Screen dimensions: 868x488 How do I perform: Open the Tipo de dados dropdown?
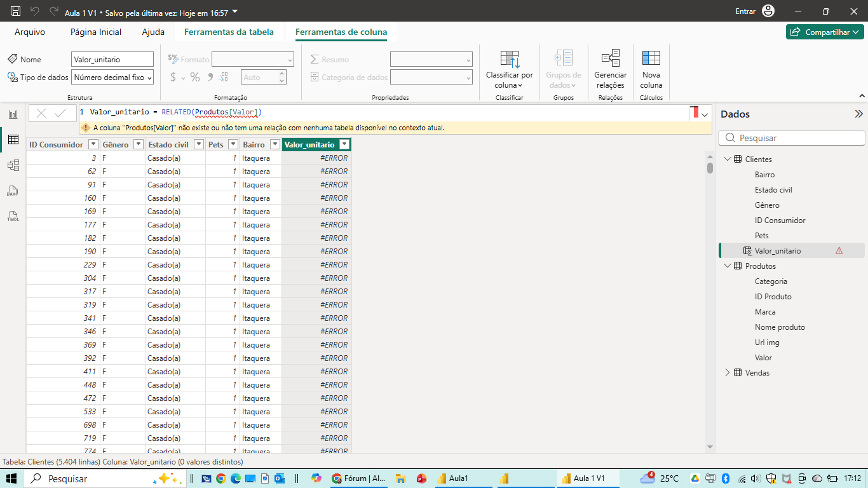click(112, 78)
